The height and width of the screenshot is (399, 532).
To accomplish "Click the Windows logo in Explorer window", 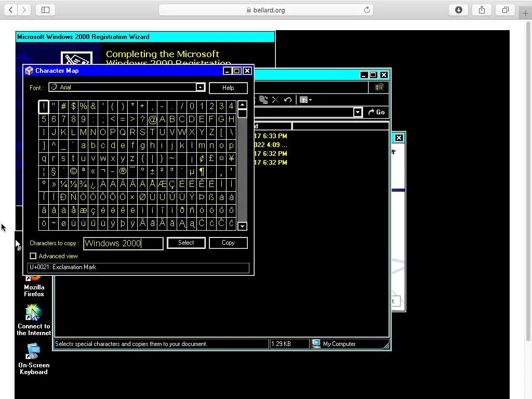I will point(379,87).
